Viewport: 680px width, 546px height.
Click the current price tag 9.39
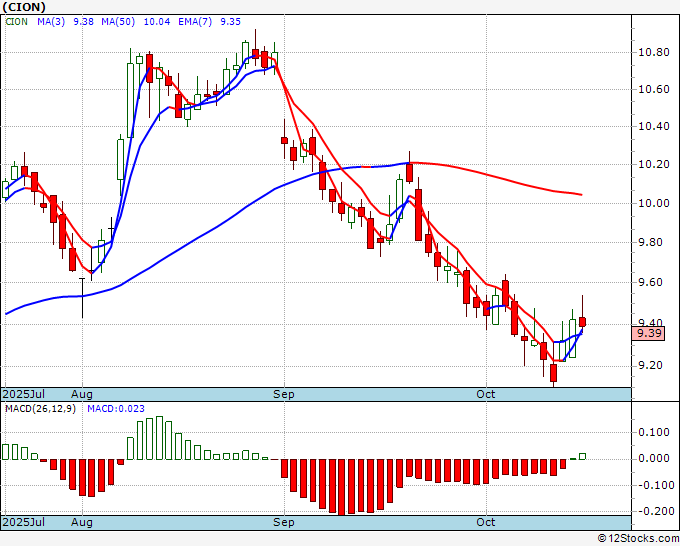coord(648,333)
